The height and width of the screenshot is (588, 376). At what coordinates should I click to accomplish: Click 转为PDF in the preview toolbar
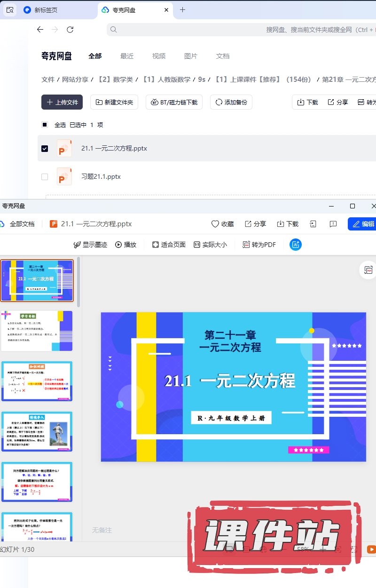(259, 245)
